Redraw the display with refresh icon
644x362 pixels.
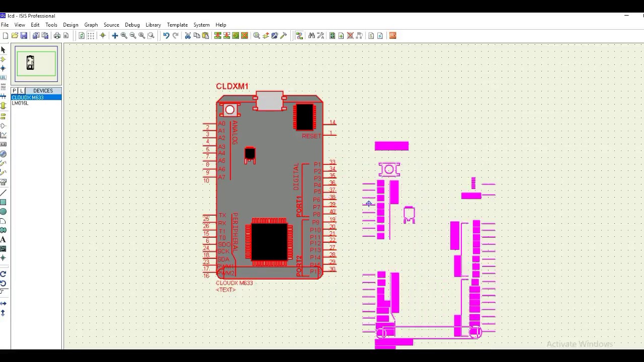pos(82,36)
